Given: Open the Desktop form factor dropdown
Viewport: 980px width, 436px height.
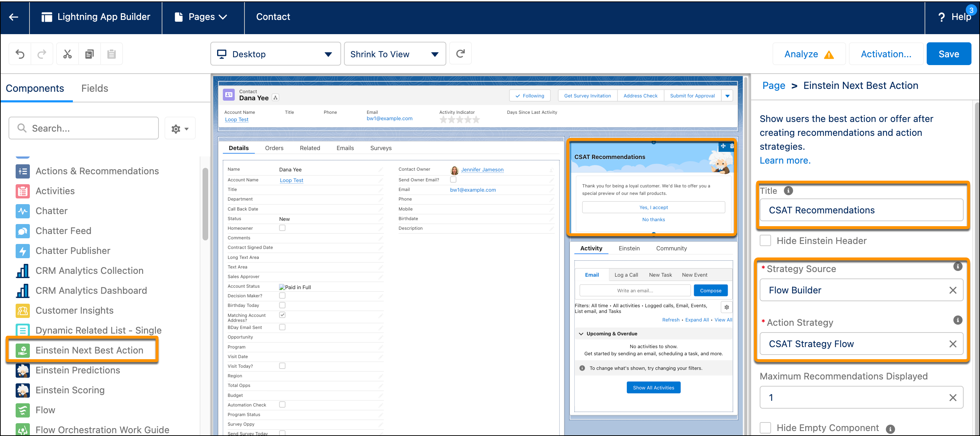Looking at the screenshot, I should click(275, 54).
